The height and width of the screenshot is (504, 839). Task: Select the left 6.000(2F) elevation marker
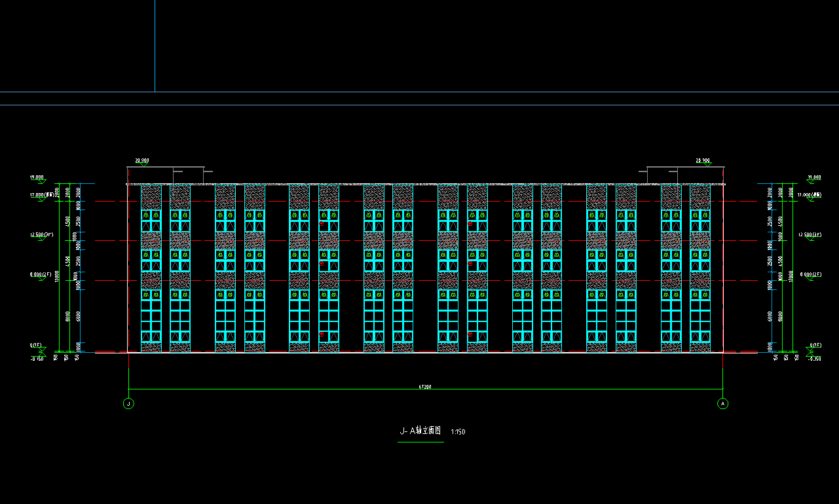[41, 276]
